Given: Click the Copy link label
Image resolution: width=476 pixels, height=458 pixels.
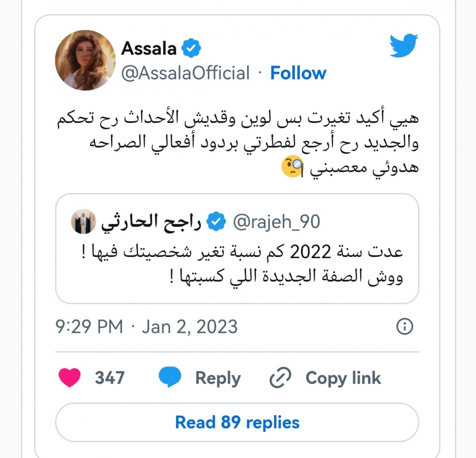Looking at the screenshot, I should (x=343, y=378).
